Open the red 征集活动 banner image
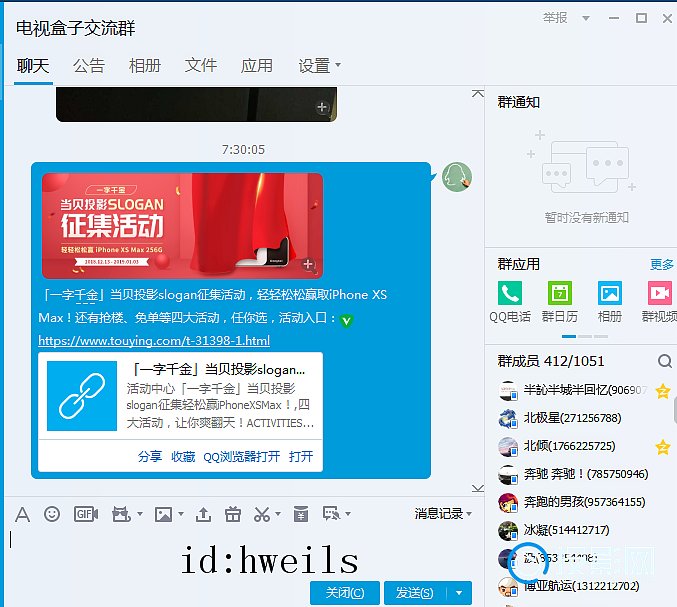Image resolution: width=677 pixels, height=607 pixels. click(x=182, y=226)
